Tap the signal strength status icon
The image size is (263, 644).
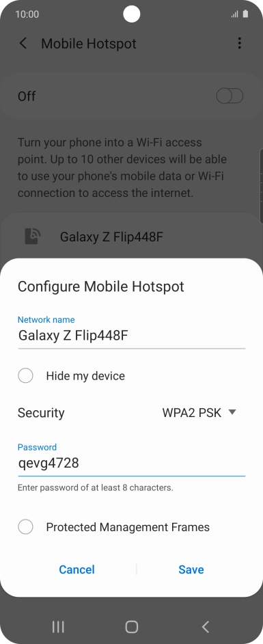pyautogui.click(x=235, y=14)
